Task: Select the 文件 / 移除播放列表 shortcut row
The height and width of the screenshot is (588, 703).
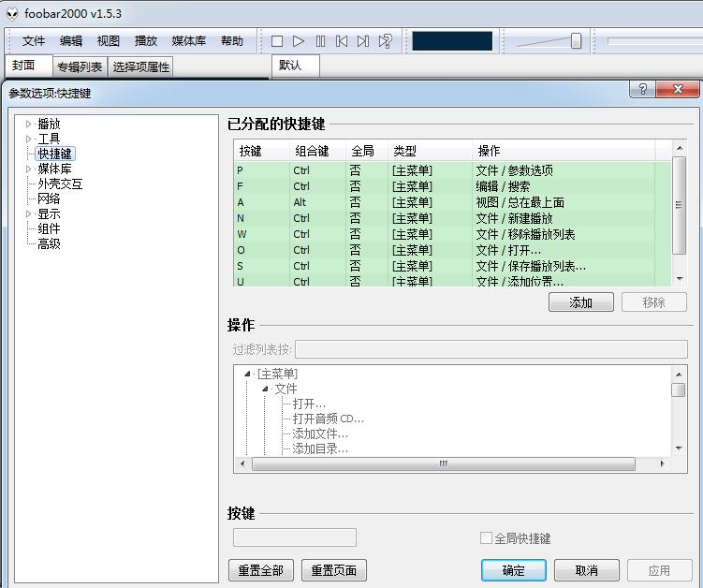Action: coord(452,234)
